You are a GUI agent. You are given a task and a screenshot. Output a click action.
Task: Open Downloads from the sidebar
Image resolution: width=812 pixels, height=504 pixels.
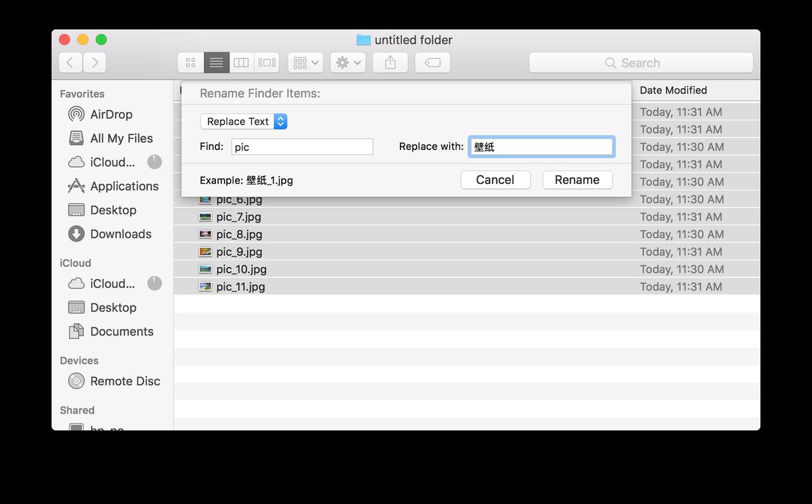pyautogui.click(x=121, y=234)
